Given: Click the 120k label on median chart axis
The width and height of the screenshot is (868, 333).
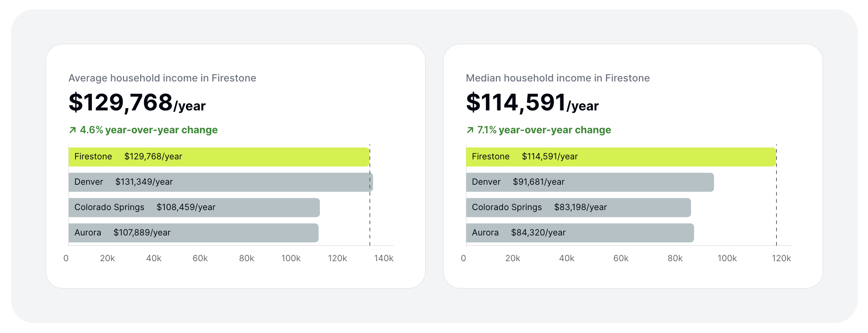Looking at the screenshot, I should (x=781, y=258).
